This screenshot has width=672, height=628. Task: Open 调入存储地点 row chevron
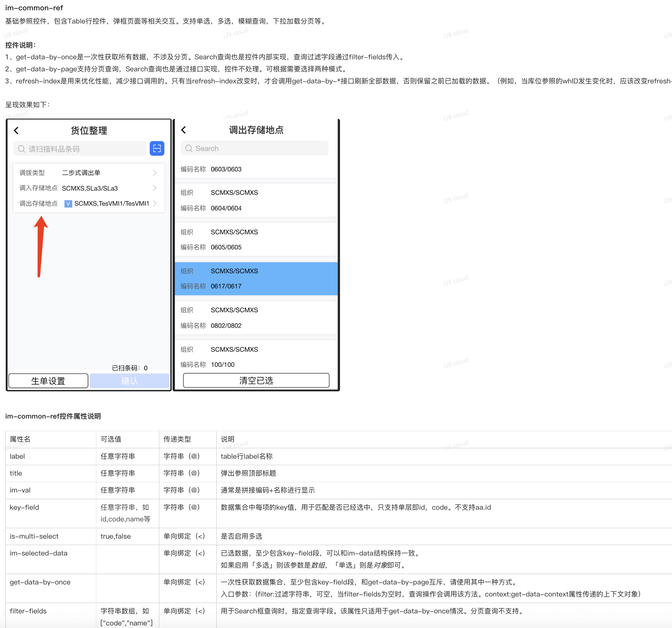point(155,188)
